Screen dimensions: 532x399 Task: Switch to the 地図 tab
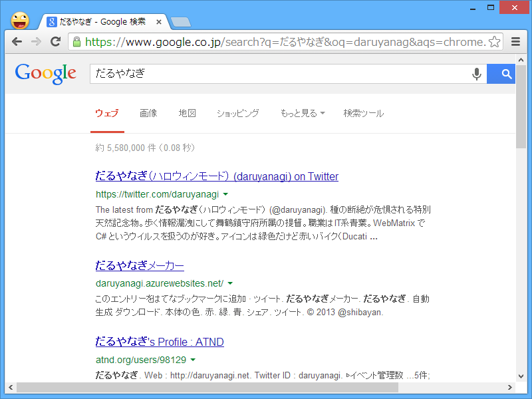[x=188, y=113]
